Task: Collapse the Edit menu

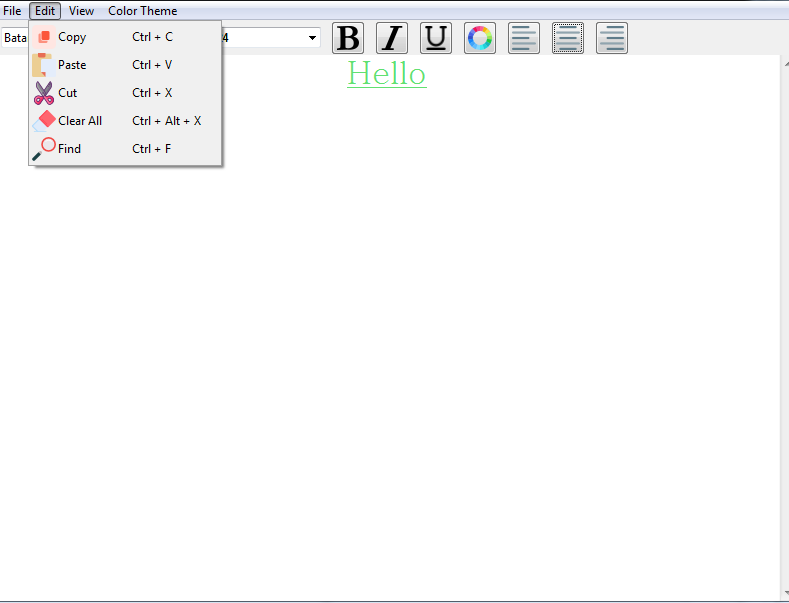Action: coord(45,11)
